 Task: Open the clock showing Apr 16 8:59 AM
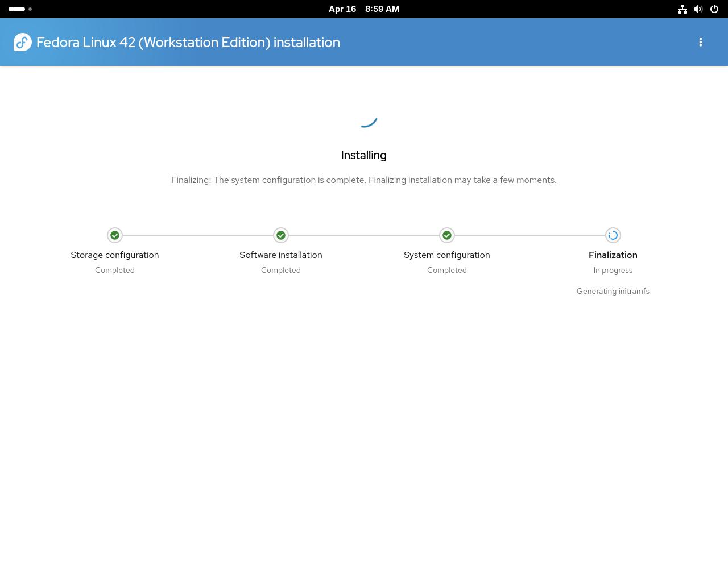[x=364, y=9]
